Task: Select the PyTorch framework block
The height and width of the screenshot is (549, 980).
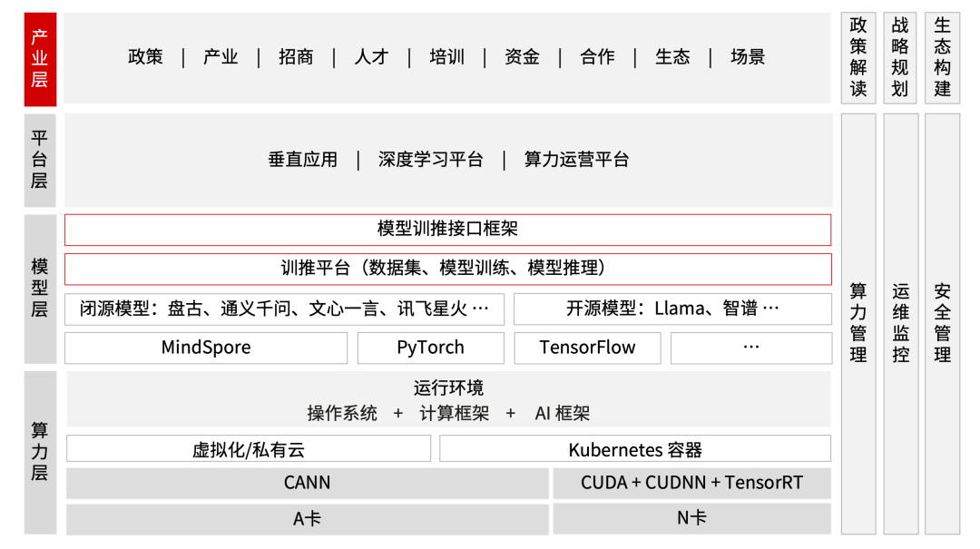Action: tap(430, 348)
